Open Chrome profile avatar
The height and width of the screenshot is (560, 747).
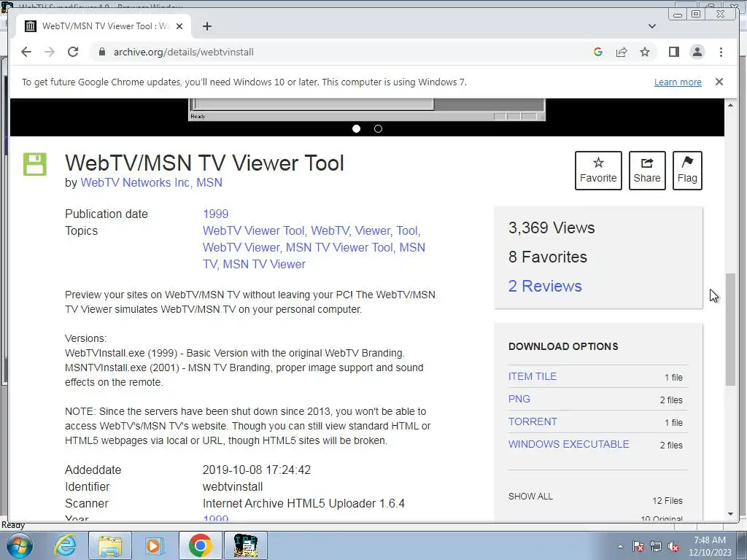[697, 52]
